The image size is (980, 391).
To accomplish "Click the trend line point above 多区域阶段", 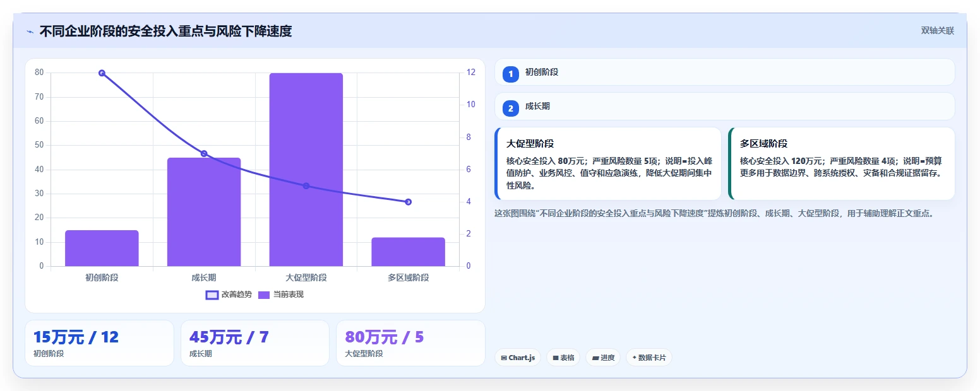I will [408, 202].
